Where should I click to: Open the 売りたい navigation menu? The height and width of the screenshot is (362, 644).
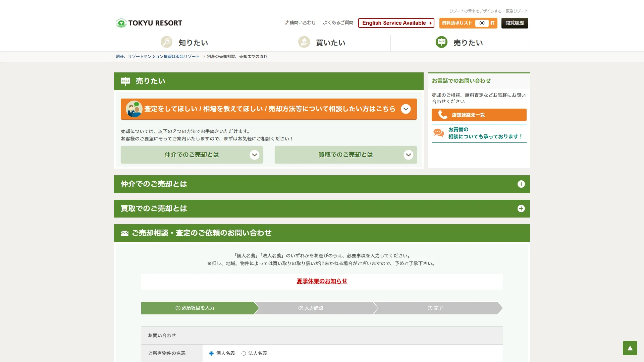click(x=460, y=43)
